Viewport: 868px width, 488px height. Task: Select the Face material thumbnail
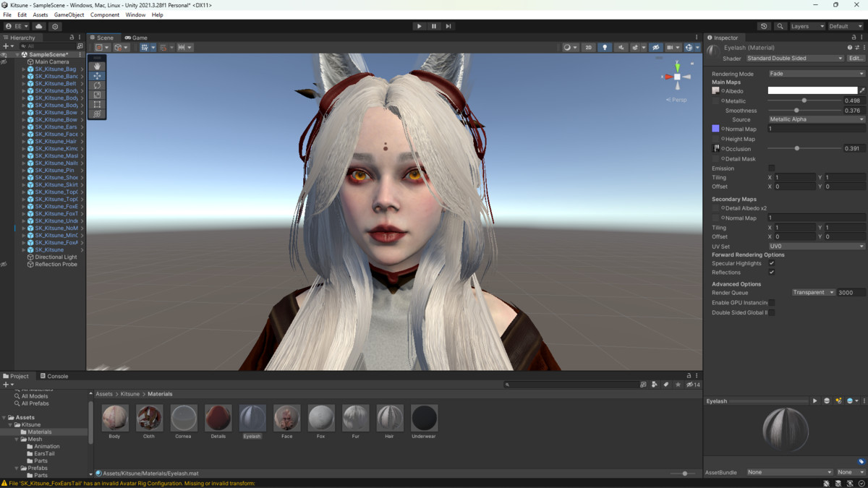(286, 418)
